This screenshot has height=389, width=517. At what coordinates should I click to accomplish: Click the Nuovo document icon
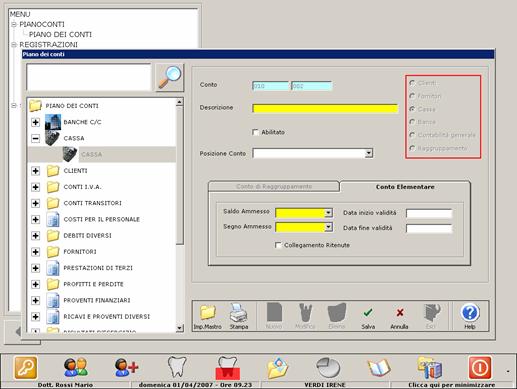pyautogui.click(x=274, y=312)
